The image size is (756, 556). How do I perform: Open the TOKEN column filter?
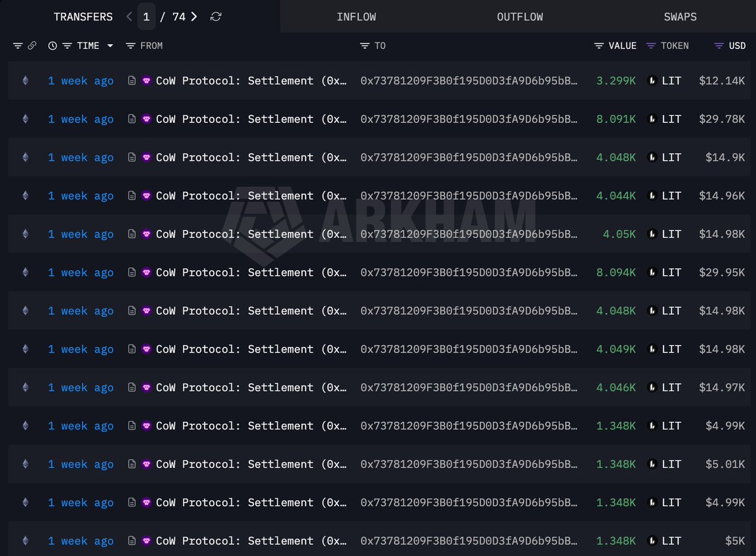651,46
